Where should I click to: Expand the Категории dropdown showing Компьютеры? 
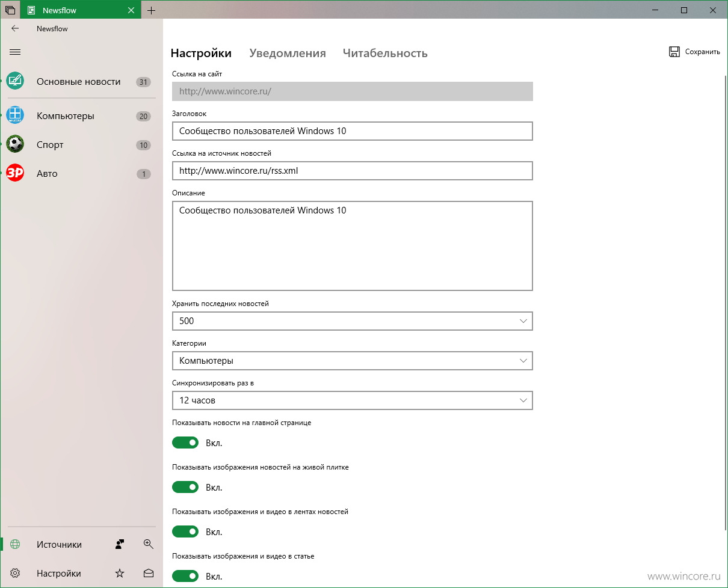(353, 361)
